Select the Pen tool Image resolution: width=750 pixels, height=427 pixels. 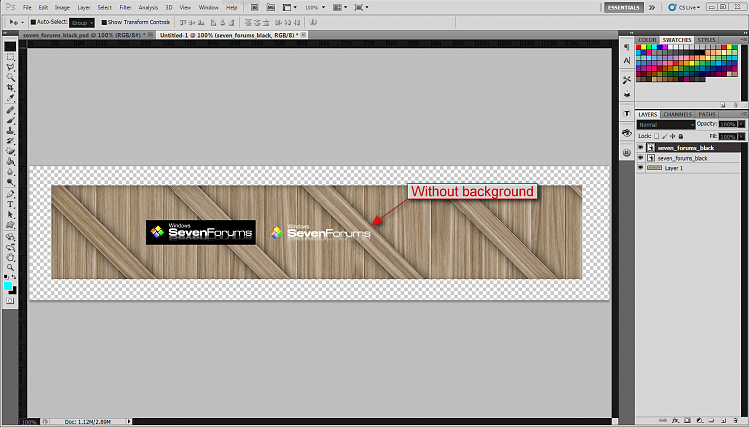(10, 194)
